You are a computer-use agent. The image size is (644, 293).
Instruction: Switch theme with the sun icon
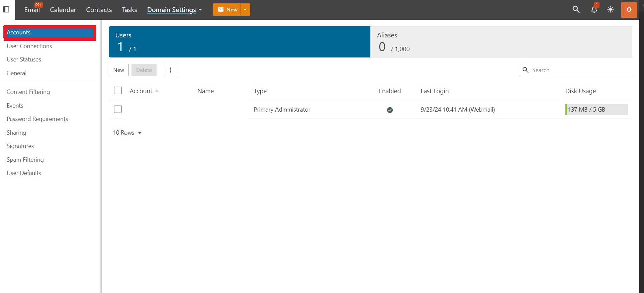point(611,9)
